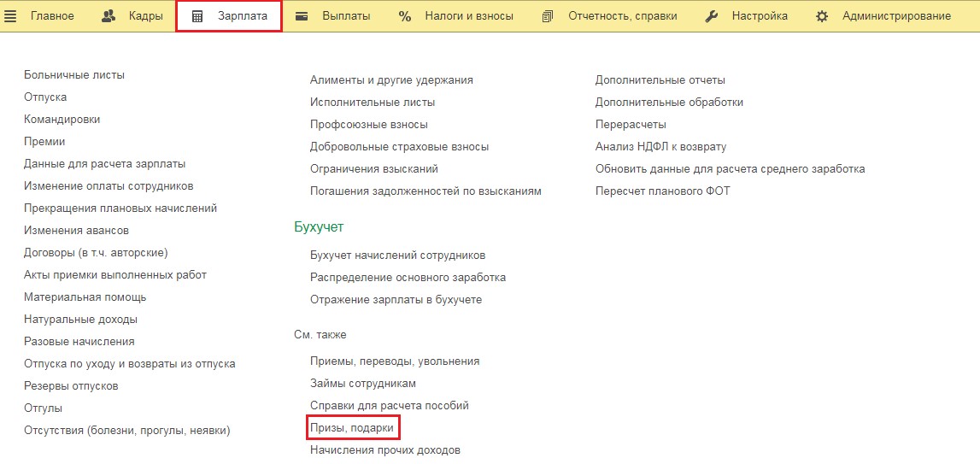Open Займы сотрудникам
Viewport: 980px width, 464px height.
tap(363, 384)
